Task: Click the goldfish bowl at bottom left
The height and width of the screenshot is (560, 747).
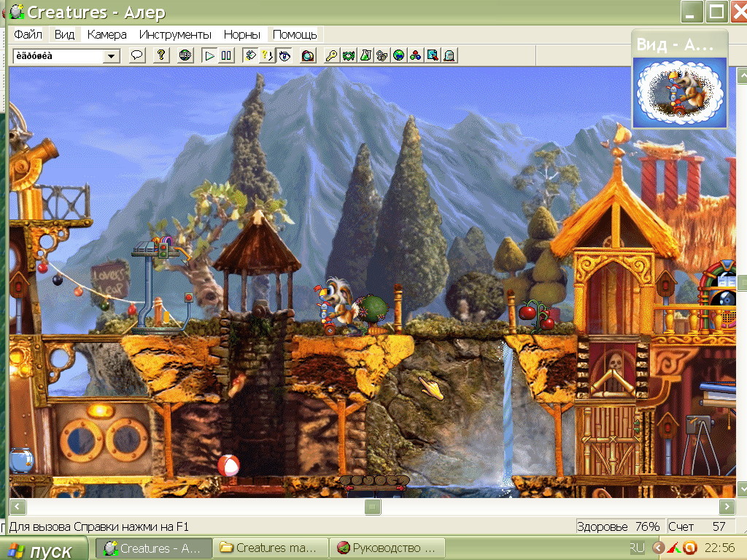Action: [21, 460]
